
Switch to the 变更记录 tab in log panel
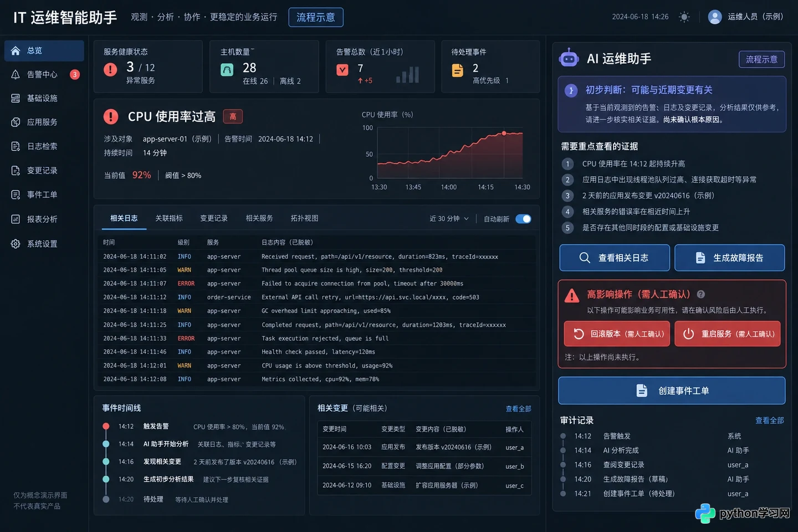pos(214,218)
